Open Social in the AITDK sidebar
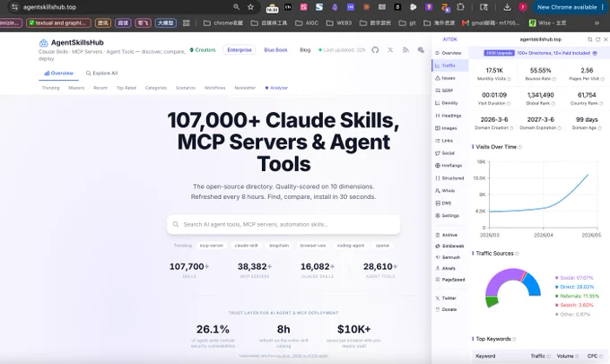Viewport: 610px width, 364px height. pyautogui.click(x=445, y=152)
